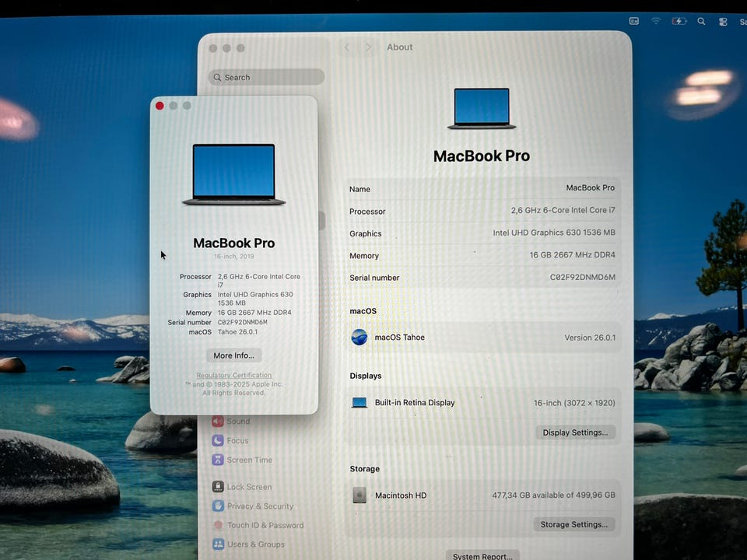Click the More Info... button
Screen dimensions: 747x560
point(233,355)
